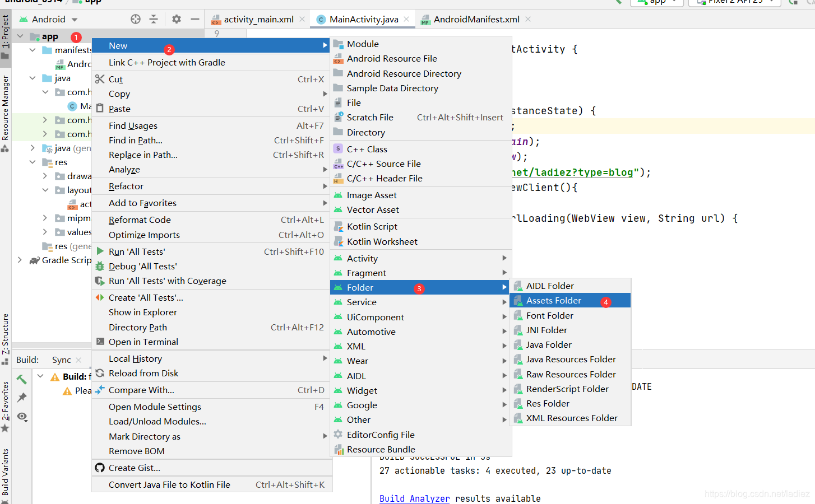Click the Compare With icon
Screen dimensions: 815x504
pyautogui.click(x=100, y=390)
